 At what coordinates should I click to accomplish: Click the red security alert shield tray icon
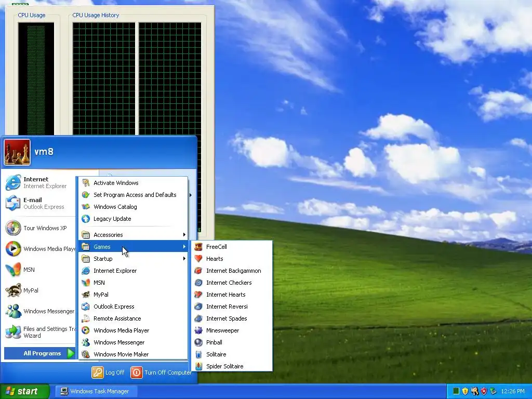[484, 391]
